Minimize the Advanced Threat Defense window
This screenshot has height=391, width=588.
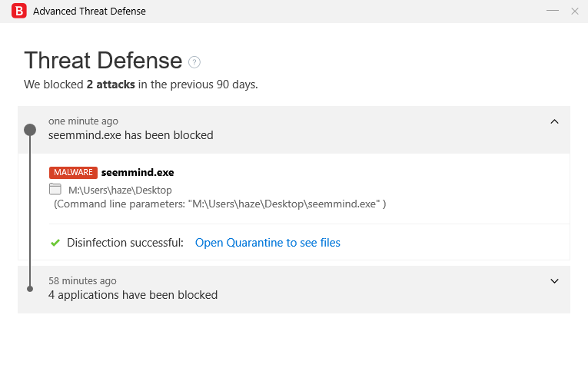[x=553, y=11]
